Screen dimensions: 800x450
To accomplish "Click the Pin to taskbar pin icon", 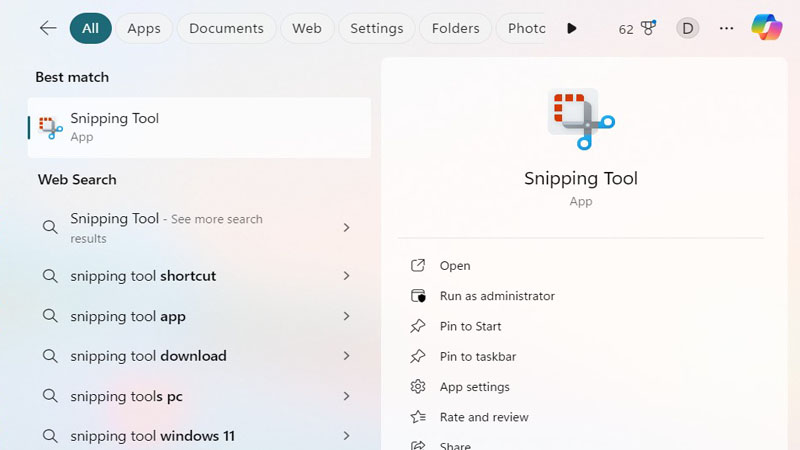I will [x=418, y=356].
